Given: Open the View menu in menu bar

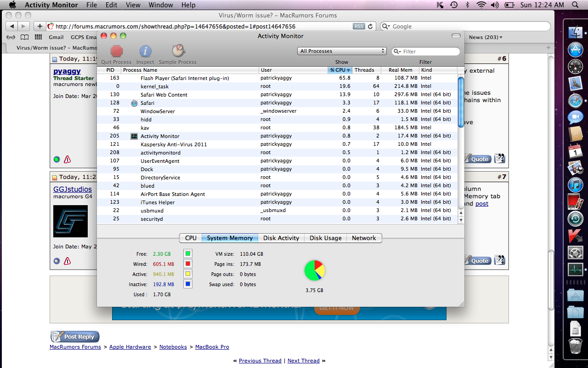Looking at the screenshot, I should 133,5.
